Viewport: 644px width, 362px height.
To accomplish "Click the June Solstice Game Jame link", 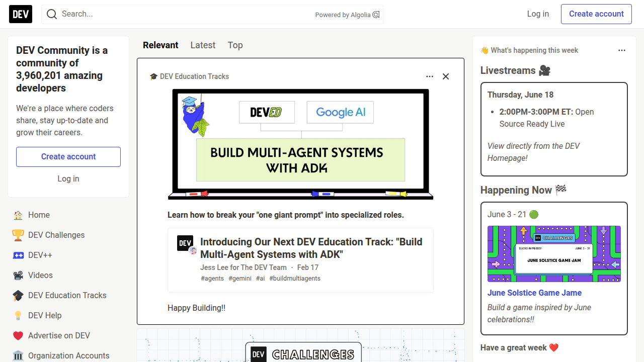I will (534, 293).
